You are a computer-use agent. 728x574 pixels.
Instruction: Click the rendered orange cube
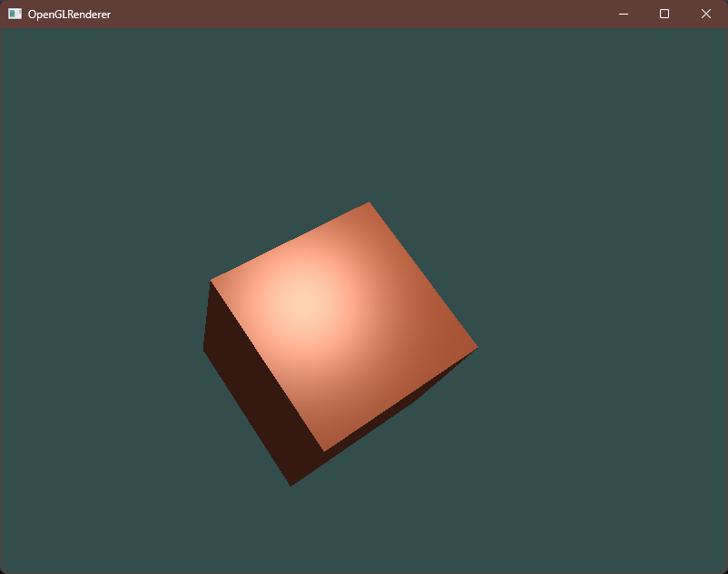pos(339,343)
